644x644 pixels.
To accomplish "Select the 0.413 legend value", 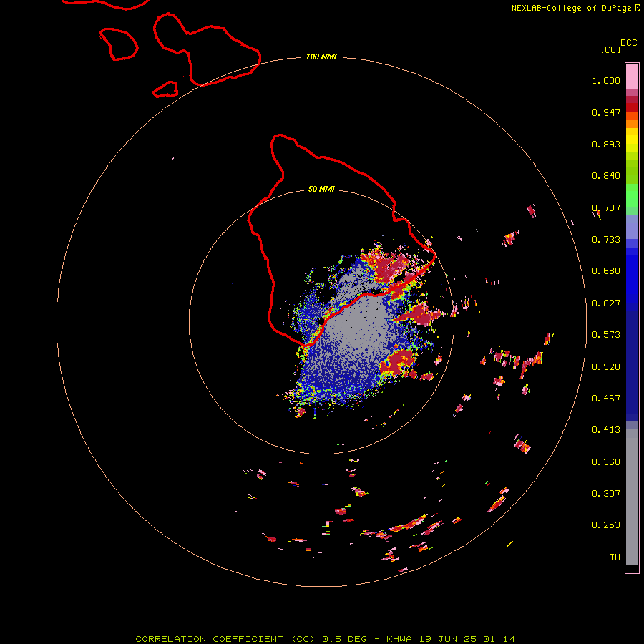I will [606, 430].
